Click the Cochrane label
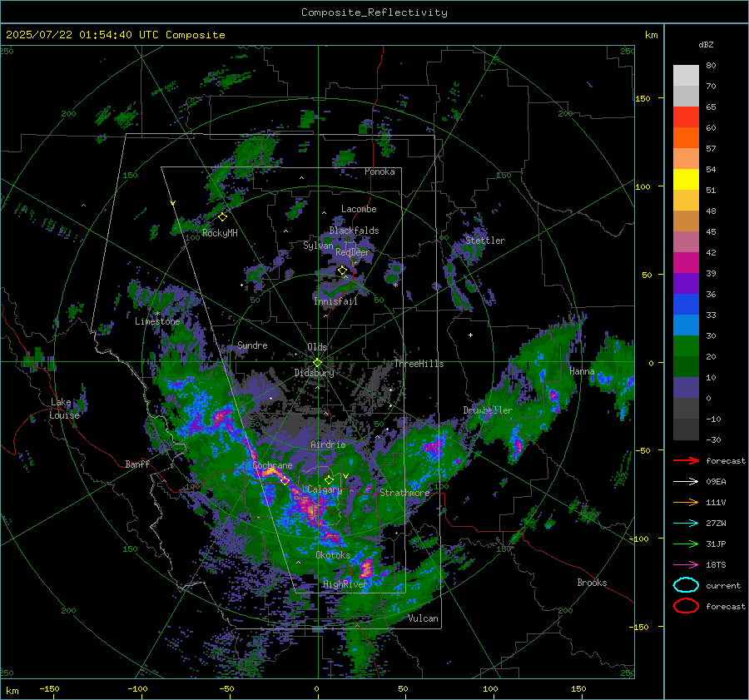 click(272, 465)
